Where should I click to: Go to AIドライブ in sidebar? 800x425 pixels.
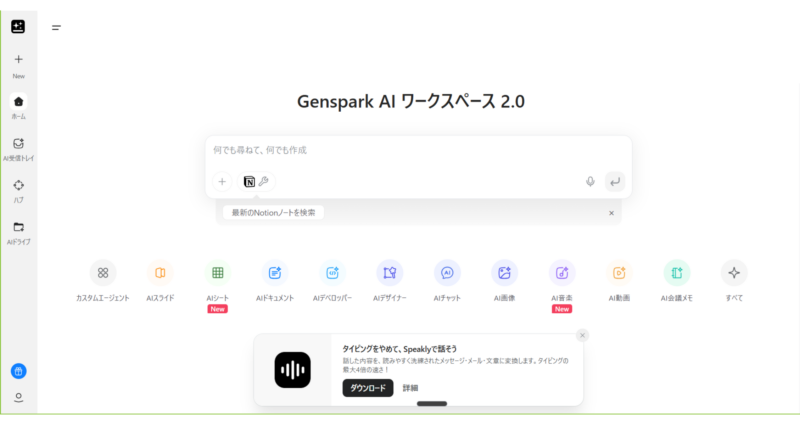(x=18, y=233)
